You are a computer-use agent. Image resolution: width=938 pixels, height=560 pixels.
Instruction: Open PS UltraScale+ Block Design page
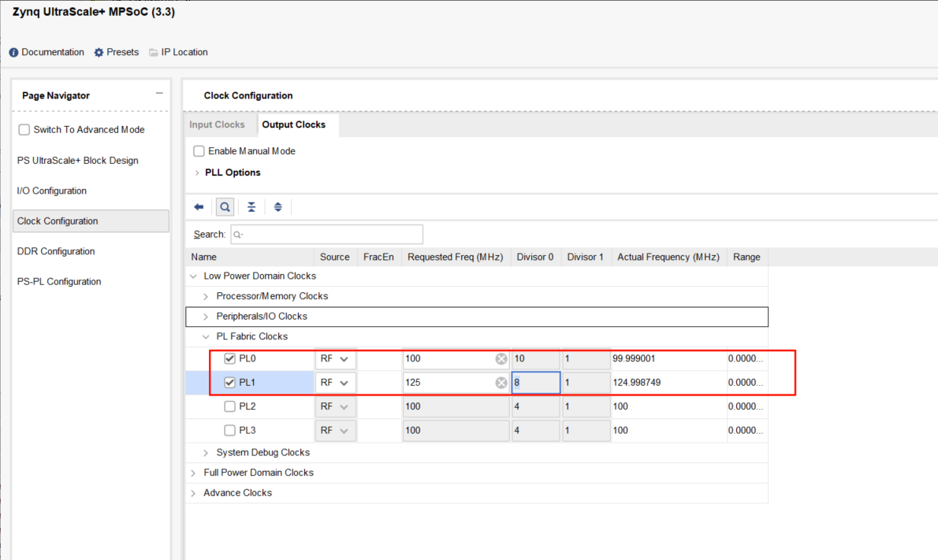point(78,160)
